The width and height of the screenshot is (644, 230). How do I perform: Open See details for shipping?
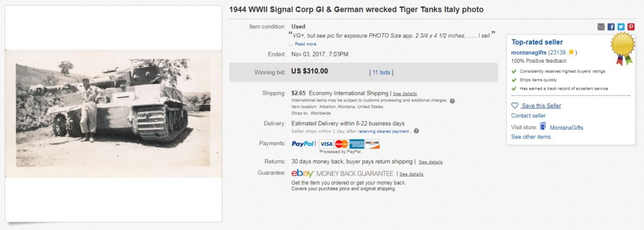click(x=405, y=93)
